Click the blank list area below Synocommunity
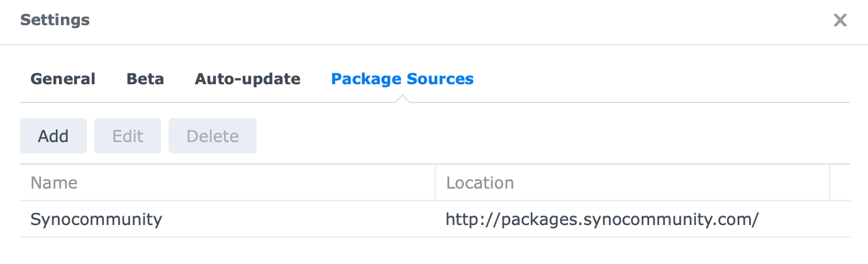Viewport: 868px width, 264px height. [435, 250]
